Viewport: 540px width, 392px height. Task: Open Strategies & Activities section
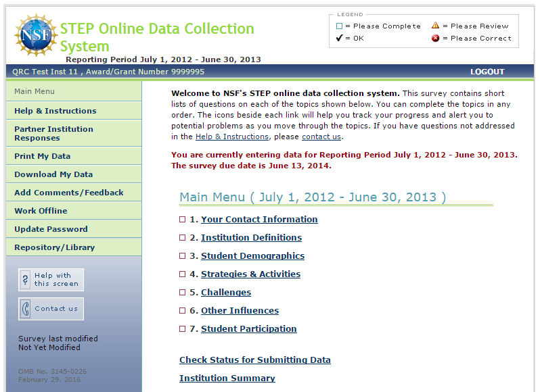pyautogui.click(x=250, y=274)
